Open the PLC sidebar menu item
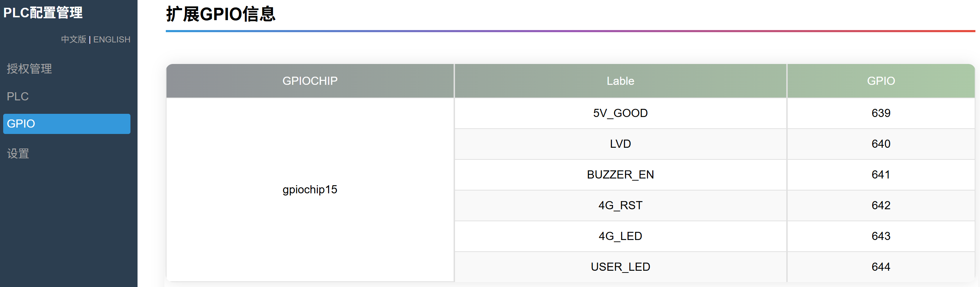Image resolution: width=980 pixels, height=287 pixels. pos(18,96)
